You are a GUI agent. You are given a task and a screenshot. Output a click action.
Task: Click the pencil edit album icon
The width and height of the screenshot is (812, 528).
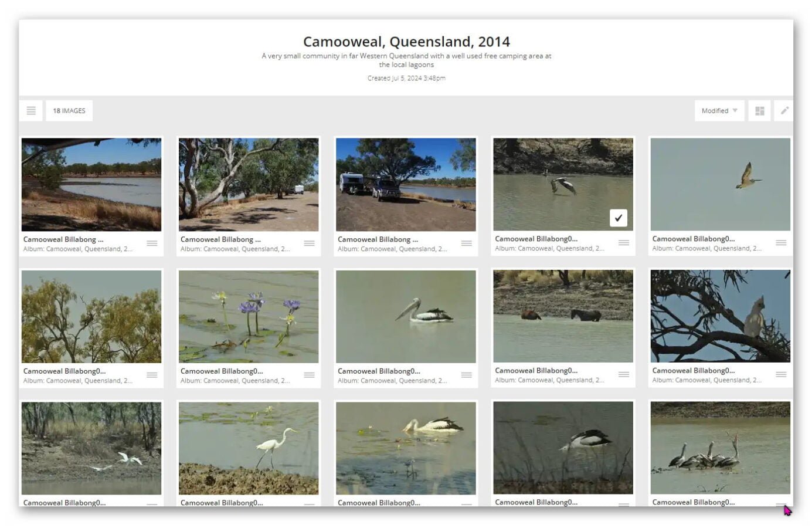pos(784,111)
